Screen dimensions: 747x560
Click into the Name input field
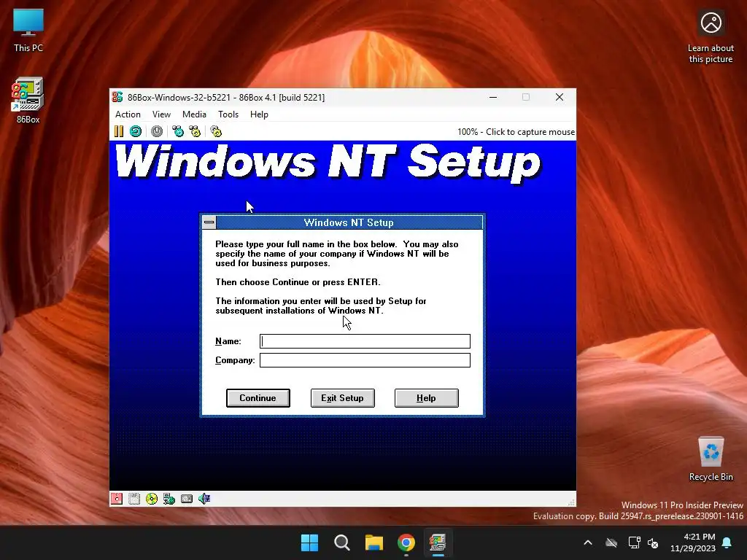tap(365, 341)
